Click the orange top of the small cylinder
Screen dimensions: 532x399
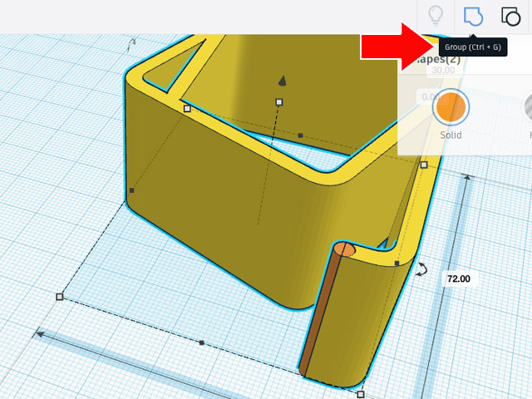pos(344,249)
